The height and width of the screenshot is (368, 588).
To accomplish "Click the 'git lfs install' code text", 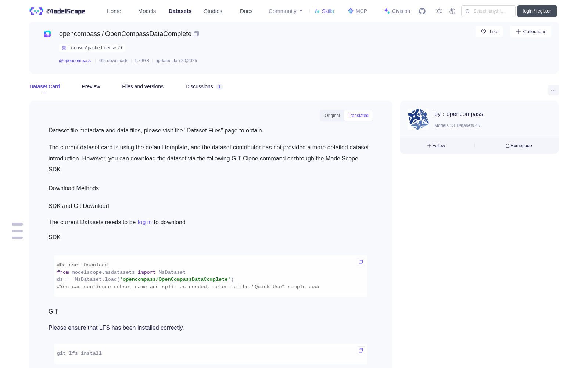I will [79, 353].
